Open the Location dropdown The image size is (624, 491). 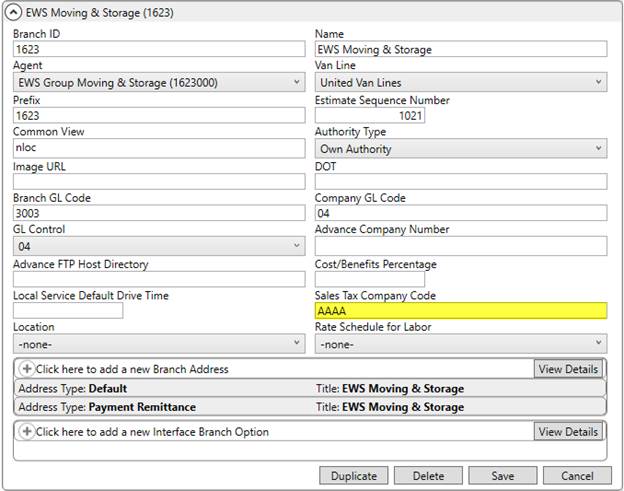click(x=158, y=344)
